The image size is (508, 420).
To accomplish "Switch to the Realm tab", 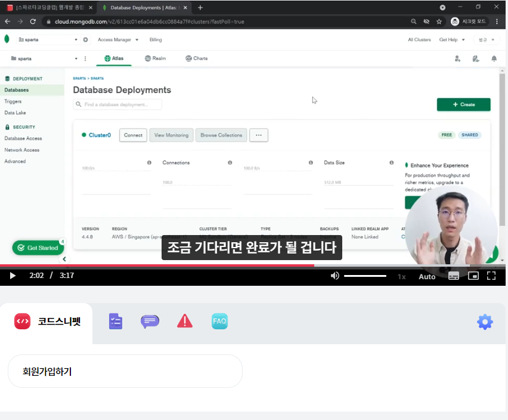I will [155, 58].
